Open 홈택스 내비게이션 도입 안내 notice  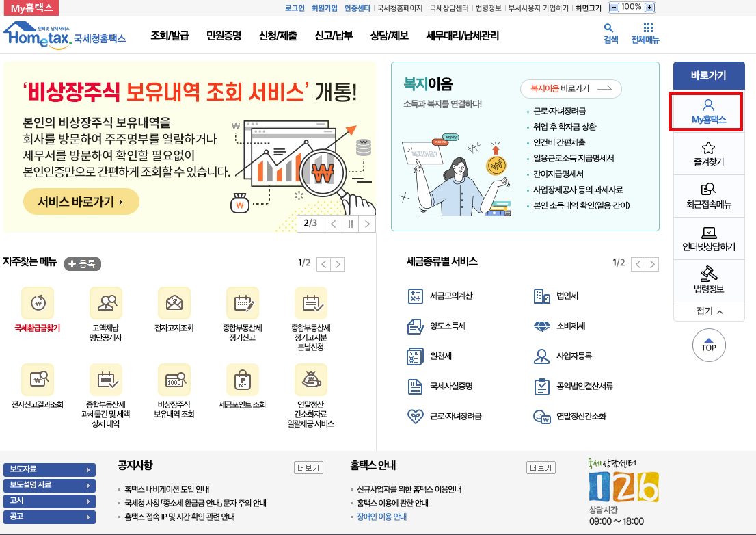[x=167, y=489]
